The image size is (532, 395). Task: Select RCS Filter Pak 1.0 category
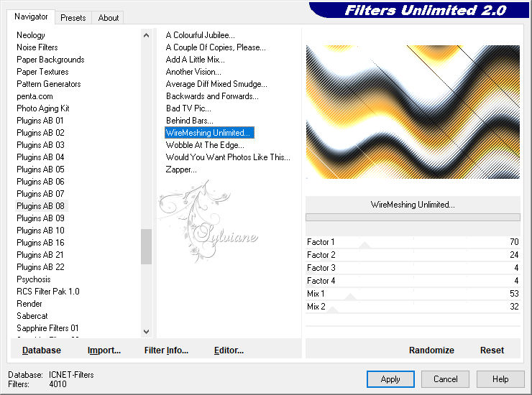click(x=48, y=292)
